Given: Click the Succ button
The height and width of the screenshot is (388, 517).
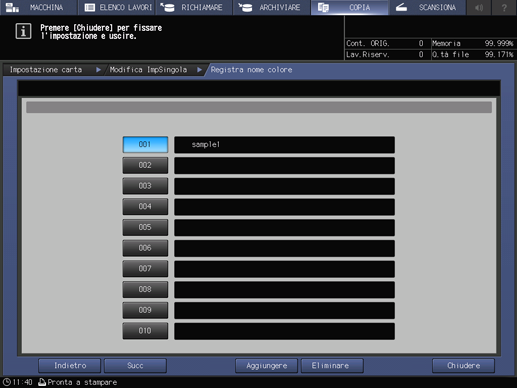Looking at the screenshot, I should pyautogui.click(x=135, y=366).
